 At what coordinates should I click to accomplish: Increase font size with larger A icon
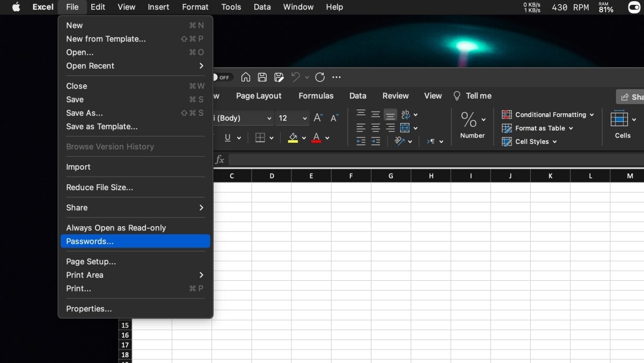point(318,118)
